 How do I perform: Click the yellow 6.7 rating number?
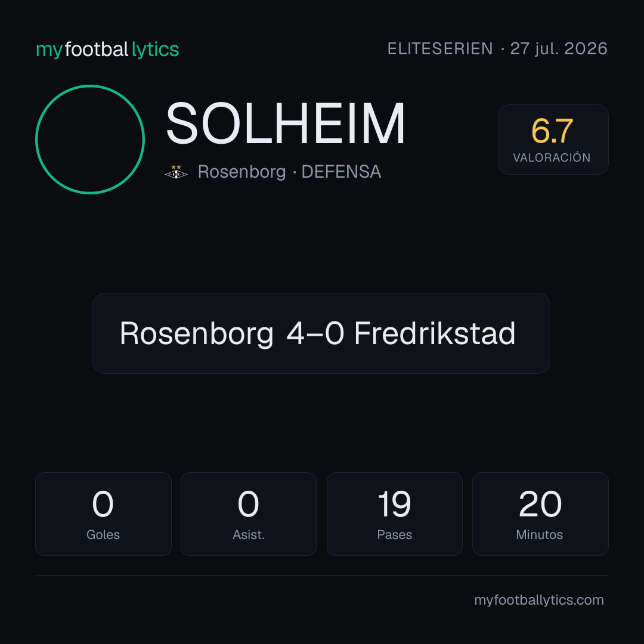pyautogui.click(x=552, y=131)
